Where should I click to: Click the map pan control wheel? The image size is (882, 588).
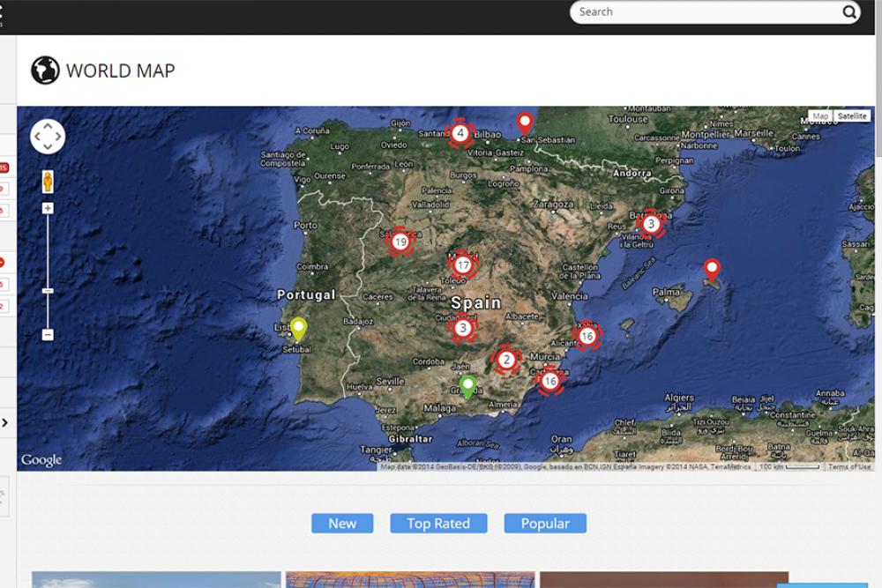pyautogui.click(x=48, y=137)
